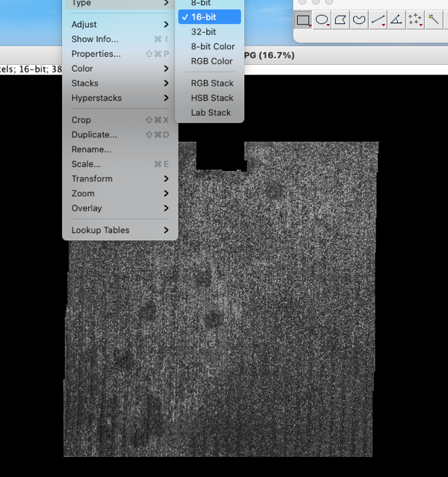Choose the checked 16-bit type option
448x477 pixels.
tap(203, 17)
